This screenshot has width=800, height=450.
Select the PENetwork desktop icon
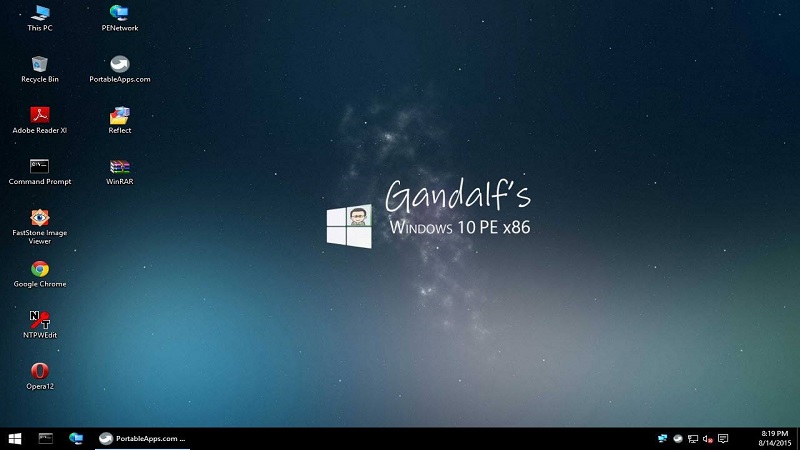click(x=119, y=18)
